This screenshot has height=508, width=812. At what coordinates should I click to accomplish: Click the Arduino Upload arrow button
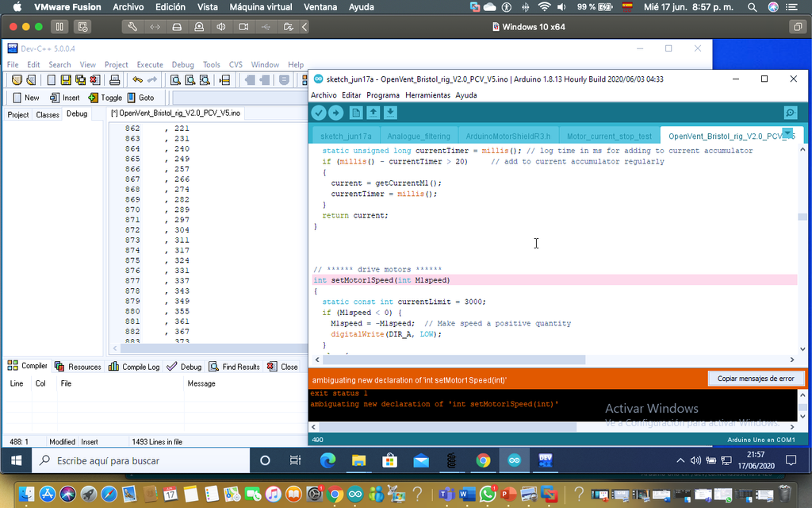[x=336, y=114]
